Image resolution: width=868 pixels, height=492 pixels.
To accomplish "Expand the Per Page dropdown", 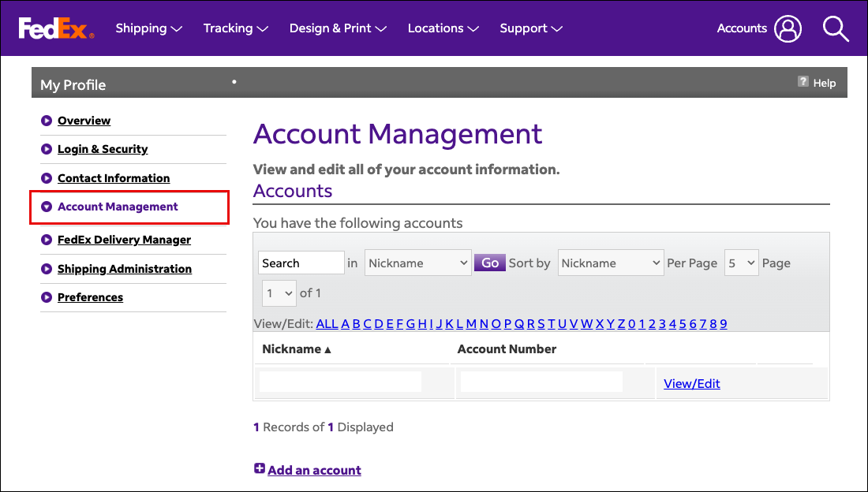I will (x=741, y=263).
